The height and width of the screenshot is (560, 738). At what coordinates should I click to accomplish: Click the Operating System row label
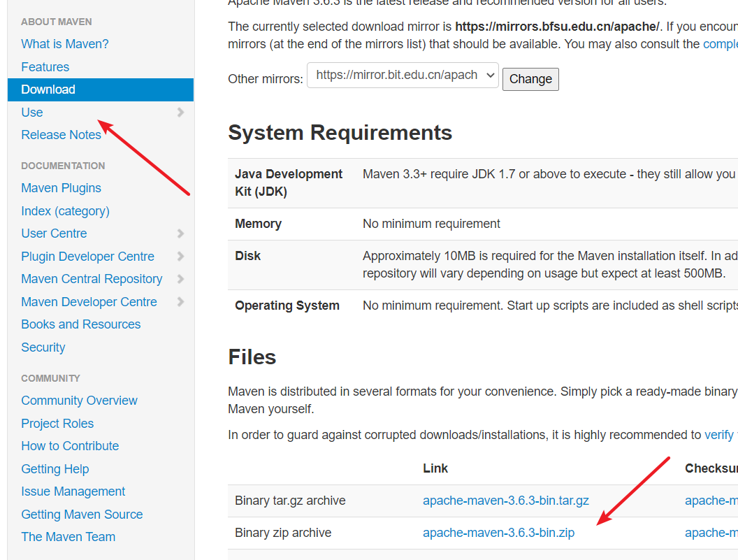287,306
